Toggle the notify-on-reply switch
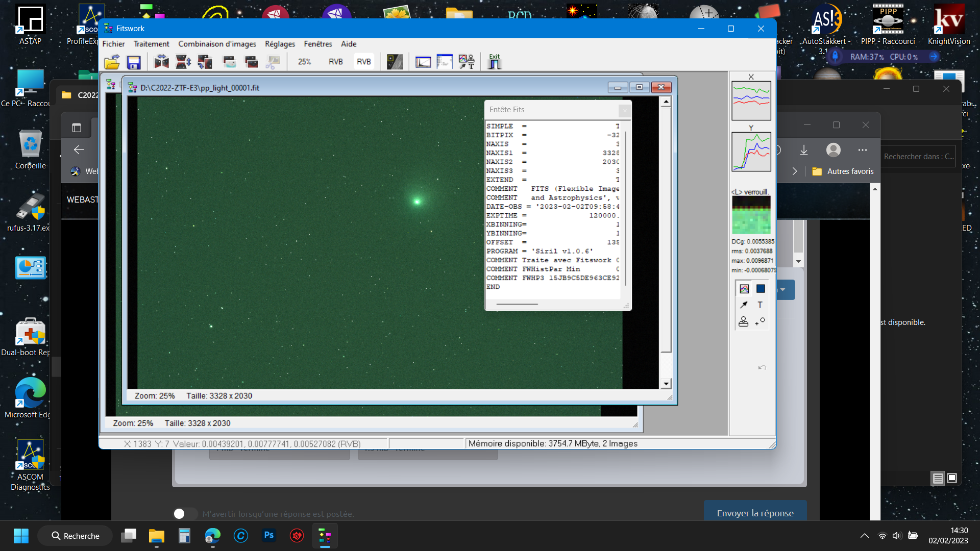The image size is (980, 551). point(185,514)
